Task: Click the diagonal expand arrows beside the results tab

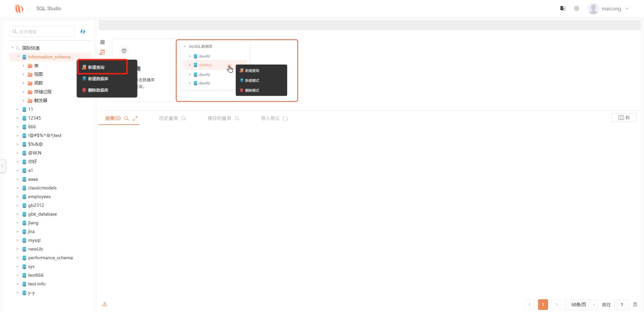Action: [x=136, y=118]
